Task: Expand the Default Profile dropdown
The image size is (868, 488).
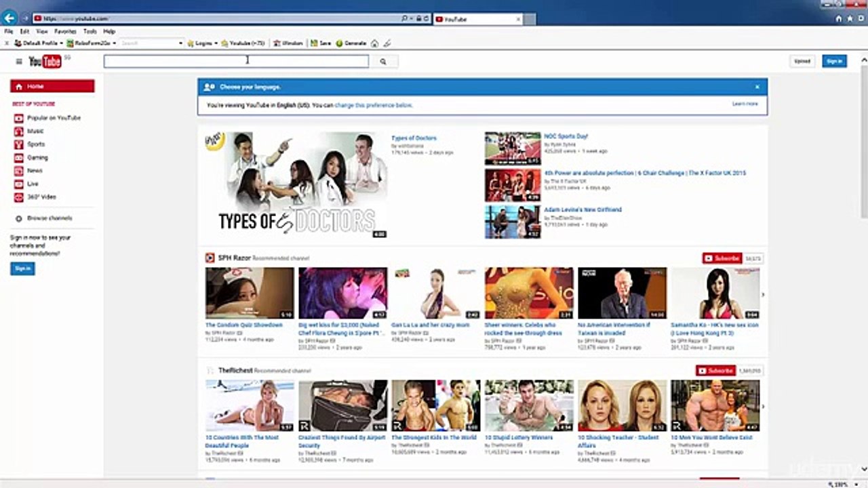Action: coord(61,43)
